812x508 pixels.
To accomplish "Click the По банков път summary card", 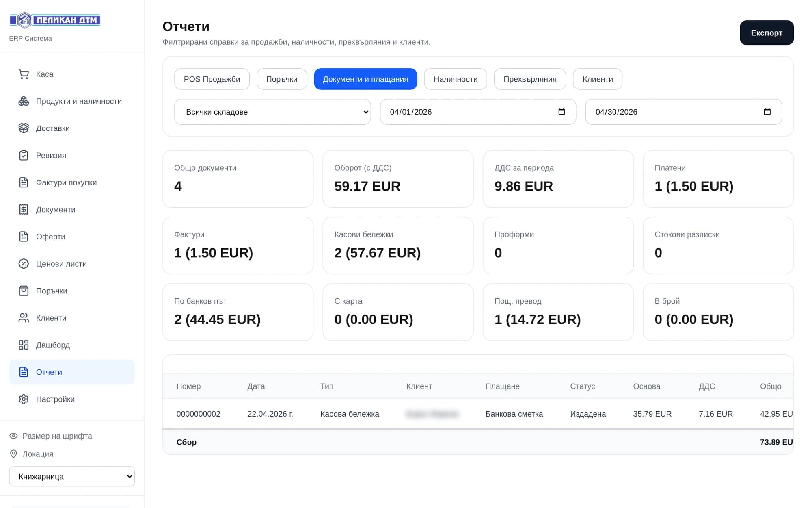I will [x=238, y=312].
